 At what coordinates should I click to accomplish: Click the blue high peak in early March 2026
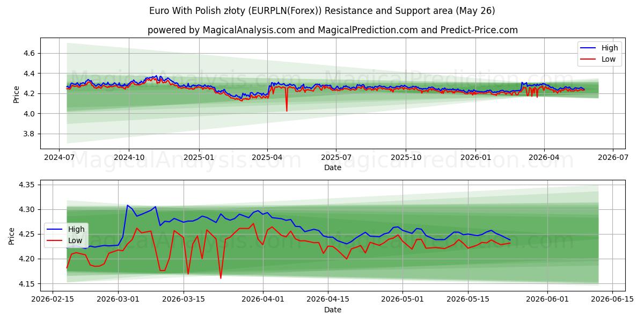click(x=127, y=206)
